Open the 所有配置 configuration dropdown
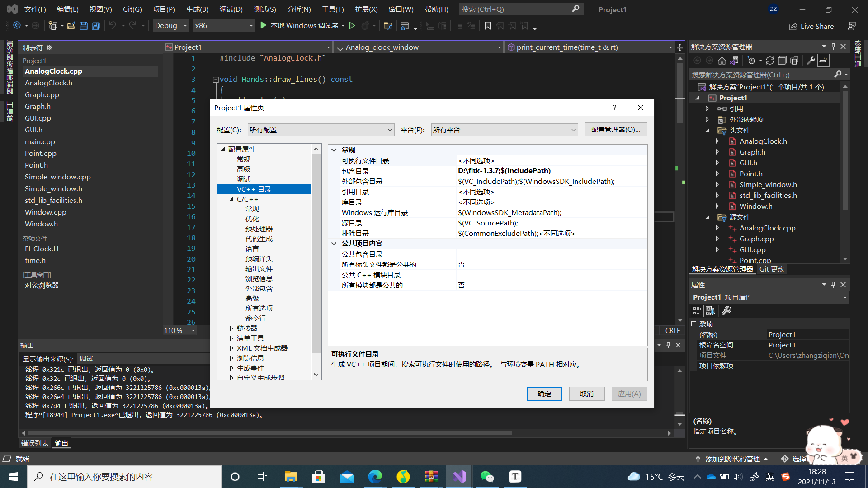Image resolution: width=868 pixels, height=488 pixels. 321,130
